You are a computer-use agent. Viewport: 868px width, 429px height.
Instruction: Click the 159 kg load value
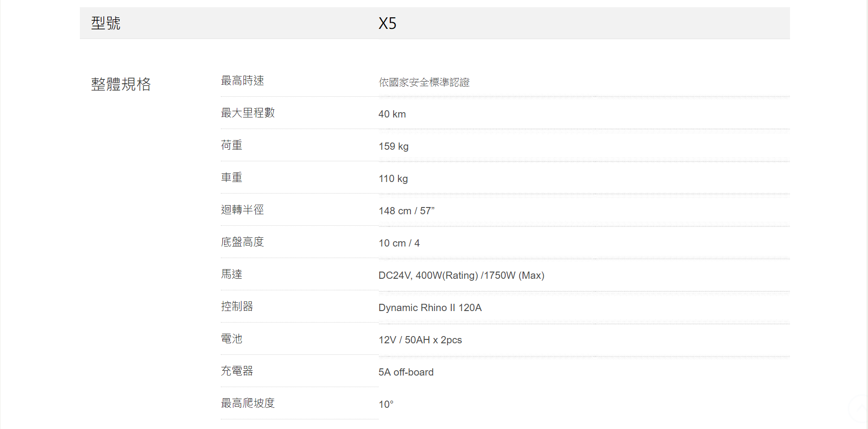[x=394, y=146]
